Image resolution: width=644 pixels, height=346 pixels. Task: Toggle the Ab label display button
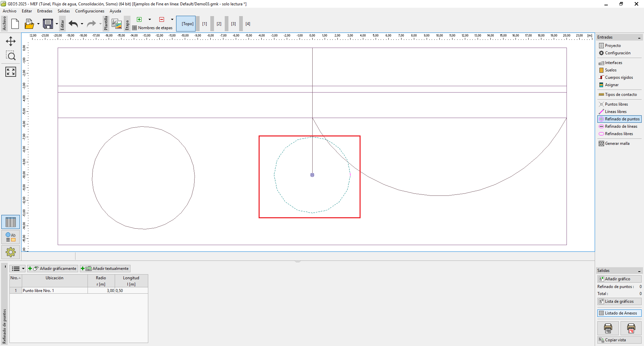(x=11, y=237)
